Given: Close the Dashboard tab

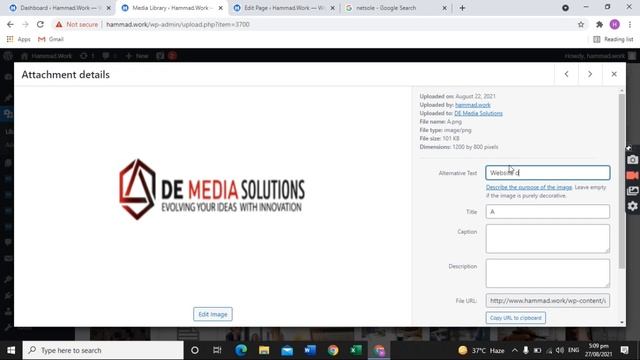Looking at the screenshot, I should pyautogui.click(x=109, y=8).
